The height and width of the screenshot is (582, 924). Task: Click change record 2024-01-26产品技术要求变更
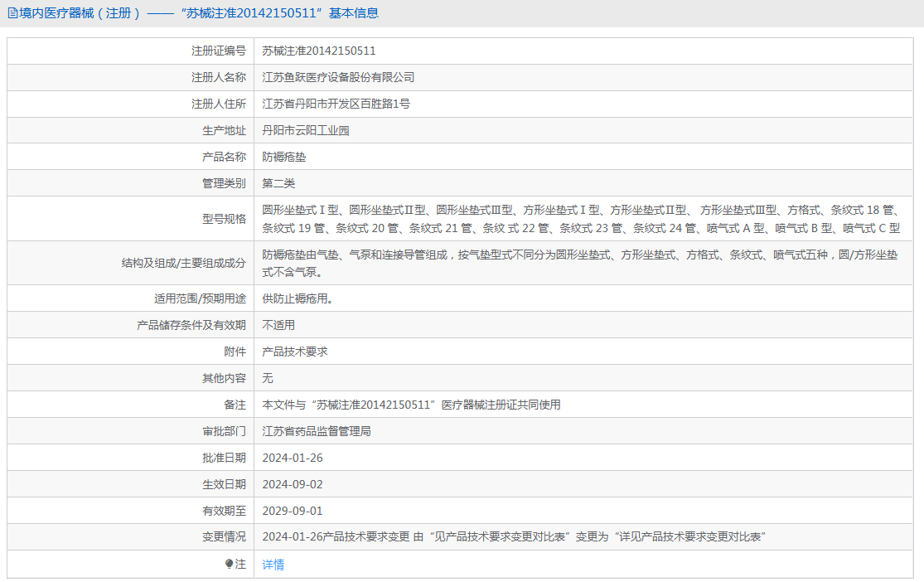click(514, 536)
